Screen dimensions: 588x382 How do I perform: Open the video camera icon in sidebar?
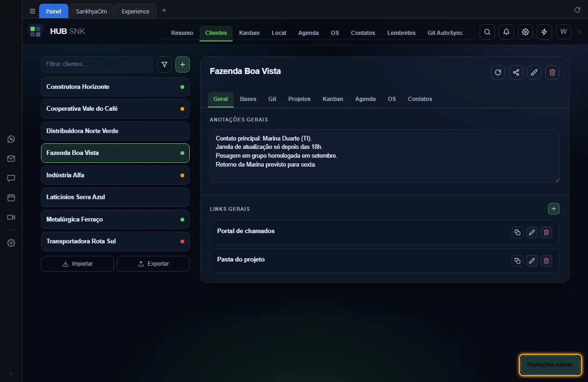click(x=11, y=217)
